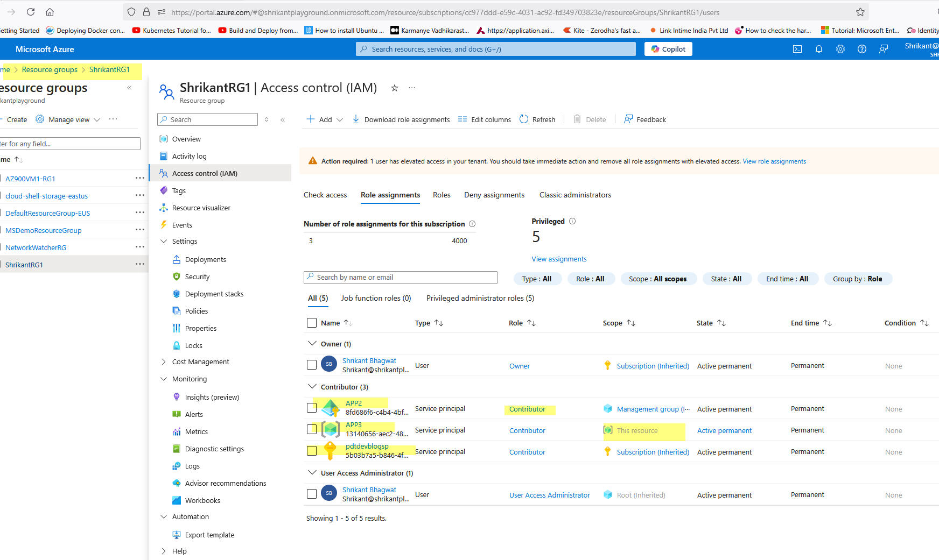Open Resource visualizer
The image size is (939, 560).
[x=201, y=208]
